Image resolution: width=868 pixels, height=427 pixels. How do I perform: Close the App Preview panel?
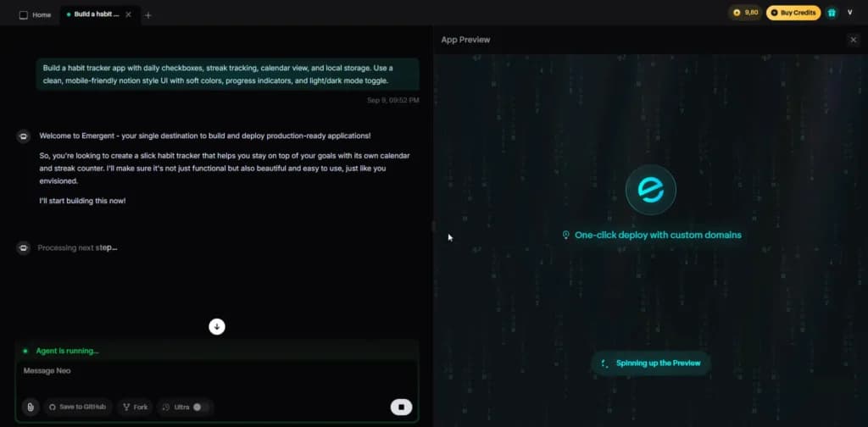853,40
